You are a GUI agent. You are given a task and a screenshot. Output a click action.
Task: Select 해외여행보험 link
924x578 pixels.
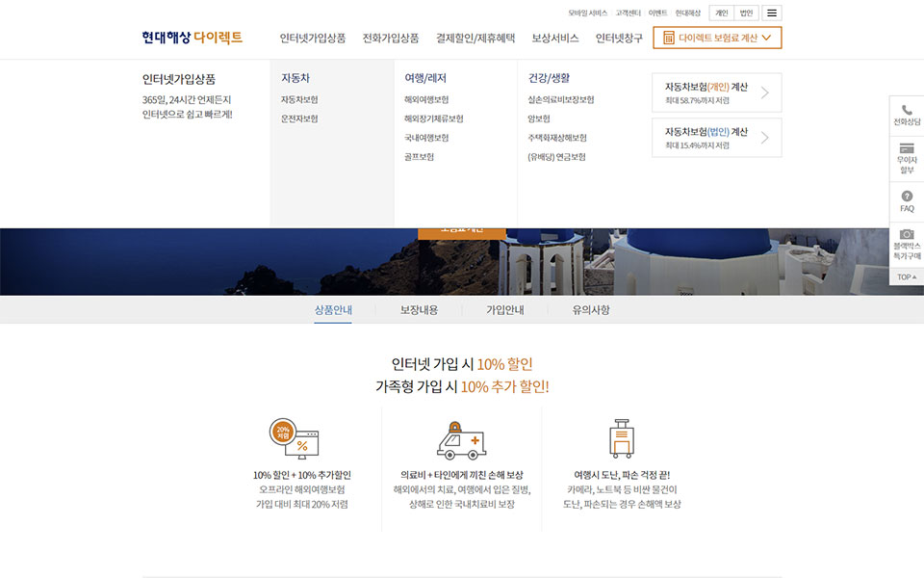[426, 99]
